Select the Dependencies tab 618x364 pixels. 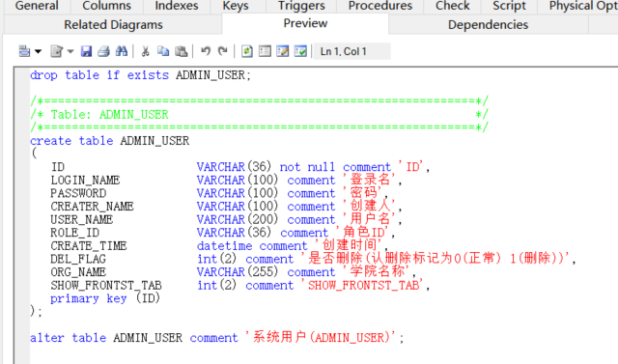pos(488,24)
